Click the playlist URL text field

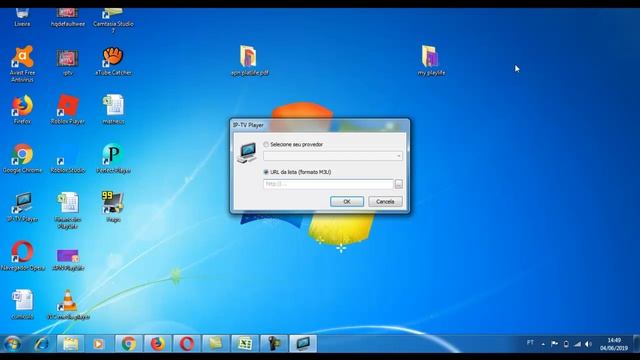pyautogui.click(x=328, y=184)
